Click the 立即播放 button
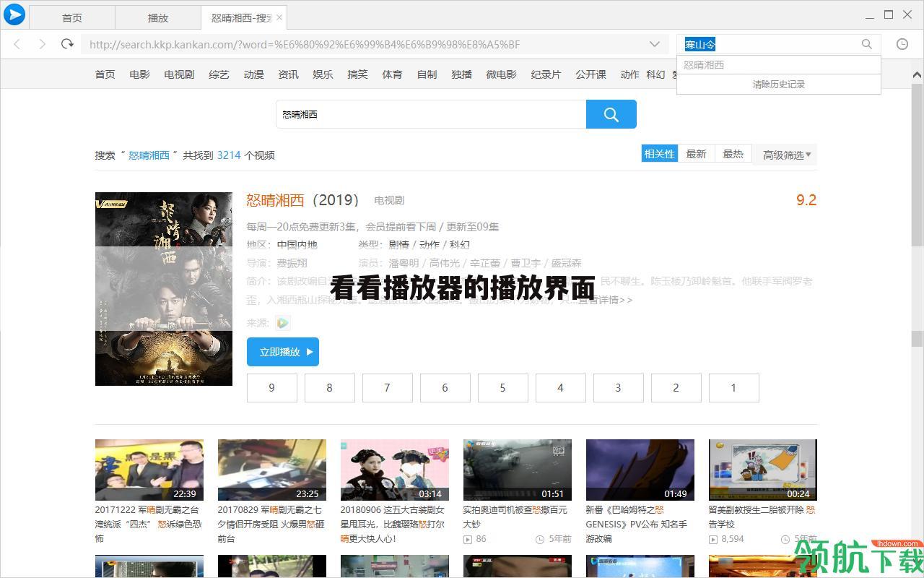Viewport: 924px width, 578px height. click(283, 352)
